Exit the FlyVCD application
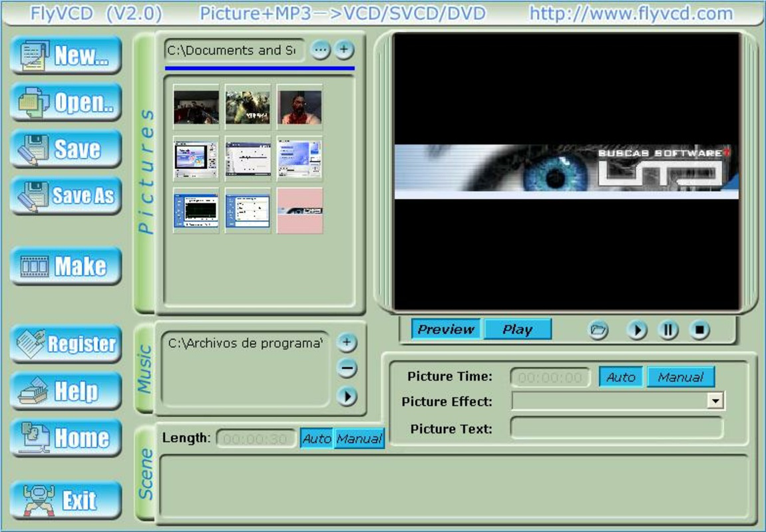 click(x=66, y=500)
